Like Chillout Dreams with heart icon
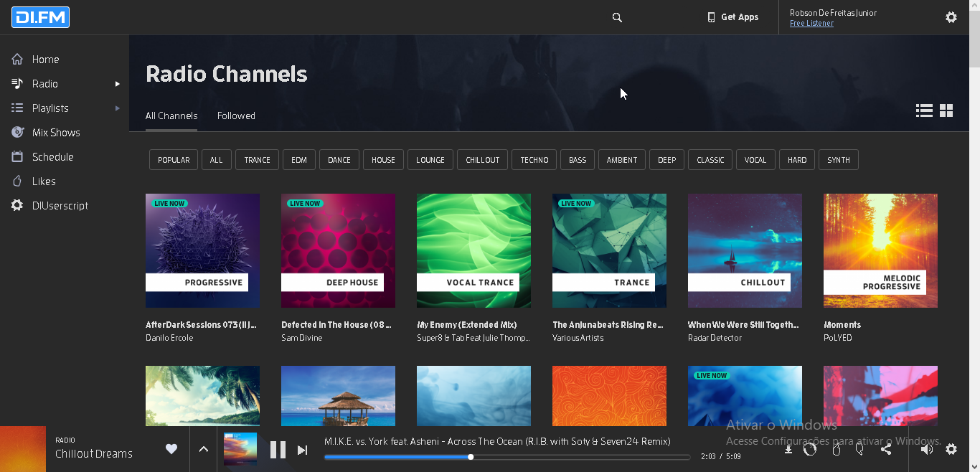Screen dimensions: 980x472 coord(171,449)
